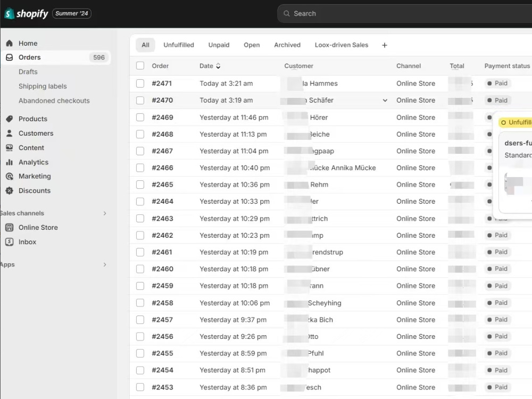This screenshot has height=399, width=532.
Task: Click the Total column header
Action: pos(457,66)
